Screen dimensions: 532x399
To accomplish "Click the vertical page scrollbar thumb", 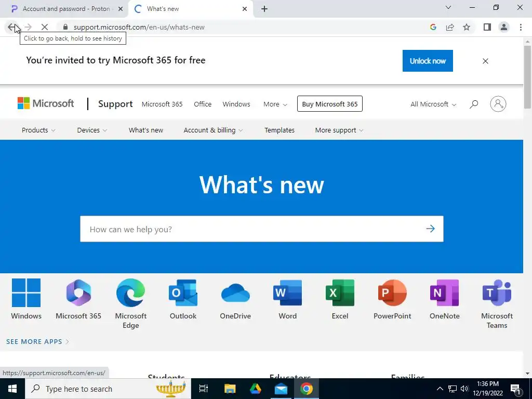I will pos(527,77).
